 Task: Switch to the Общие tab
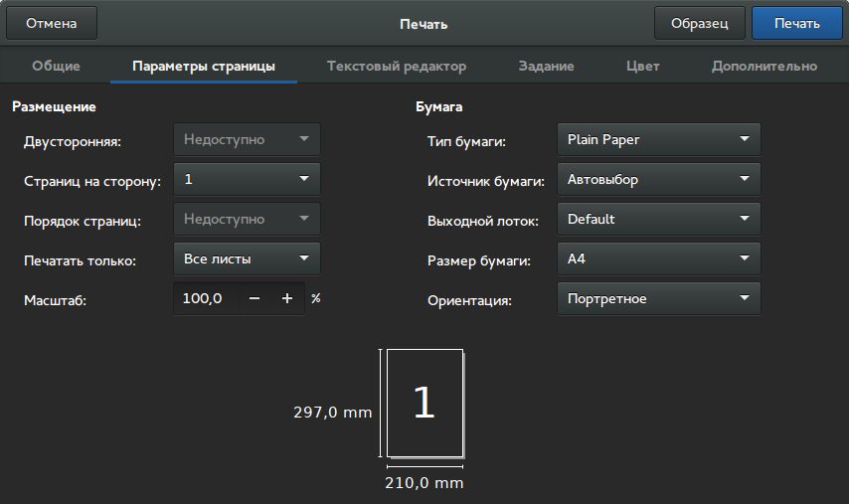click(57, 67)
